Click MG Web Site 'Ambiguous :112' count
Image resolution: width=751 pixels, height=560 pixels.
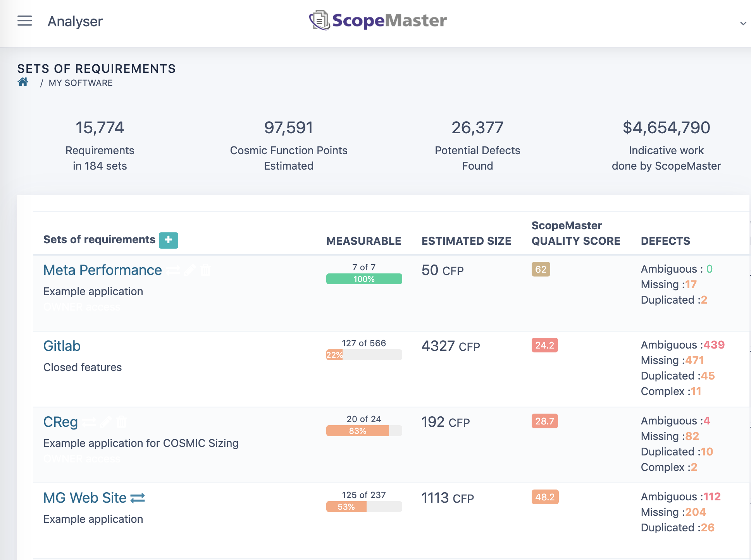pyautogui.click(x=681, y=496)
